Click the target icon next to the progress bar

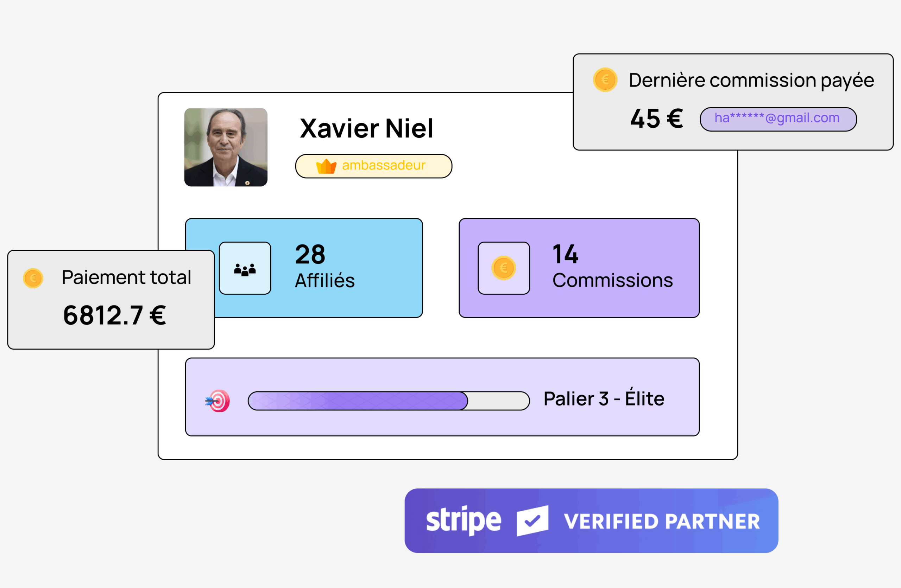(218, 401)
